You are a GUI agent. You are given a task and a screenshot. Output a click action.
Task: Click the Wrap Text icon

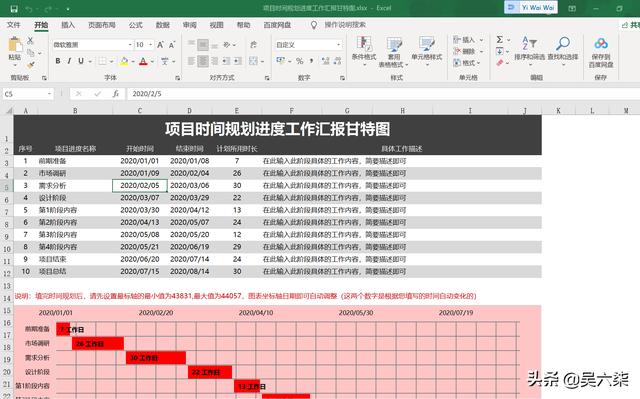coord(253,44)
